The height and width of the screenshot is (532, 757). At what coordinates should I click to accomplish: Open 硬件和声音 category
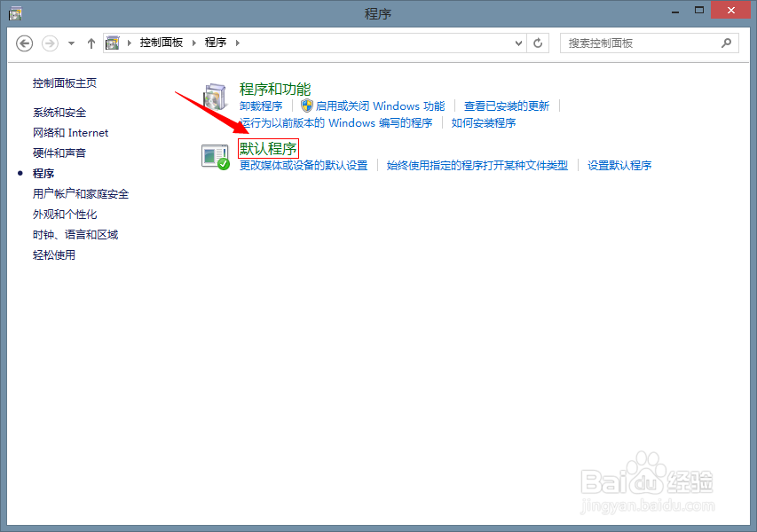[59, 153]
